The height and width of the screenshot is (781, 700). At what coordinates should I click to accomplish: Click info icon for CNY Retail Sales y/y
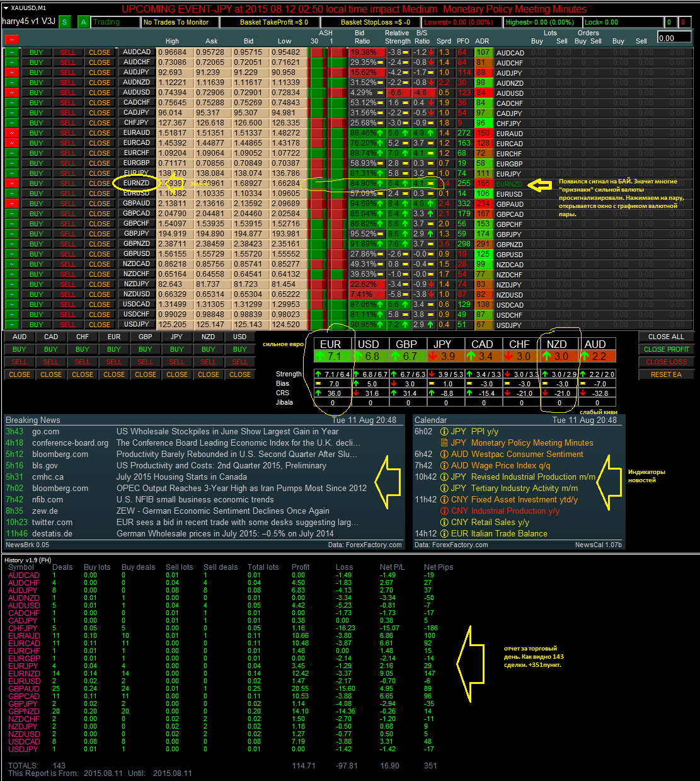[444, 523]
